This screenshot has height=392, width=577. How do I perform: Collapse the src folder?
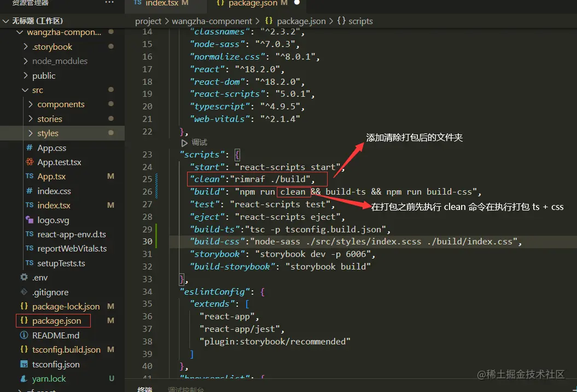tap(25, 90)
